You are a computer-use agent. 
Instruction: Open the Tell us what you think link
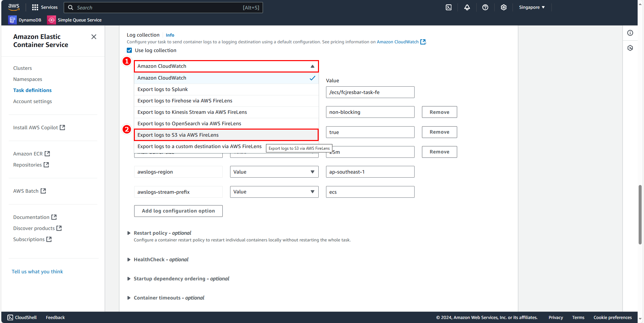(37, 272)
